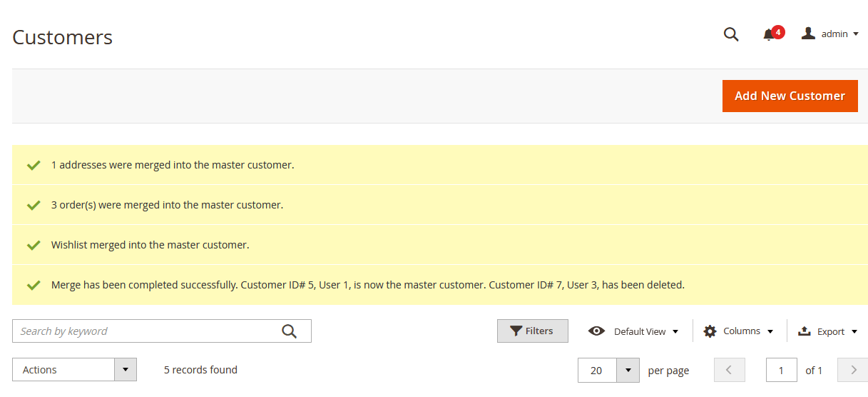This screenshot has height=397, width=868.
Task: Open the per page size dropdown arrow
Action: (x=628, y=370)
